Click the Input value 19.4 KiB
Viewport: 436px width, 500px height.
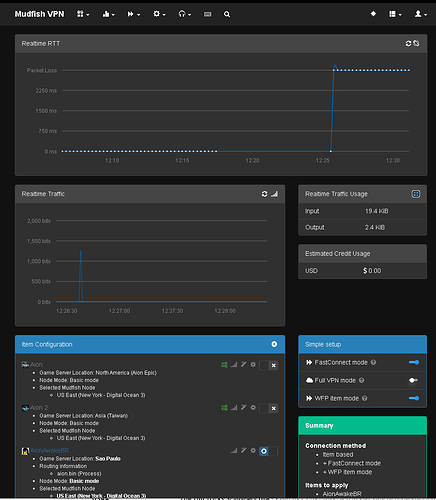tap(377, 211)
